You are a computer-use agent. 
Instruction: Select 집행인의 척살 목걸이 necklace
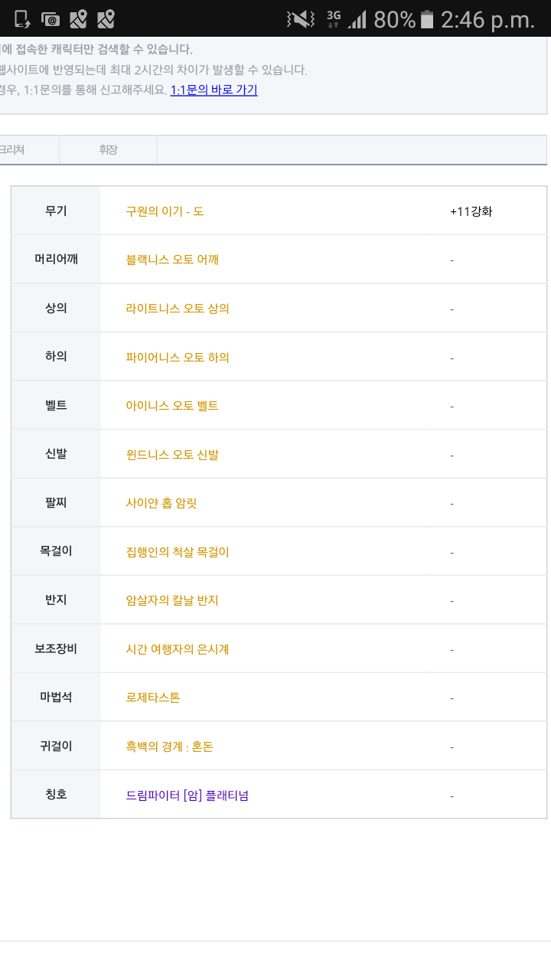[x=178, y=552]
